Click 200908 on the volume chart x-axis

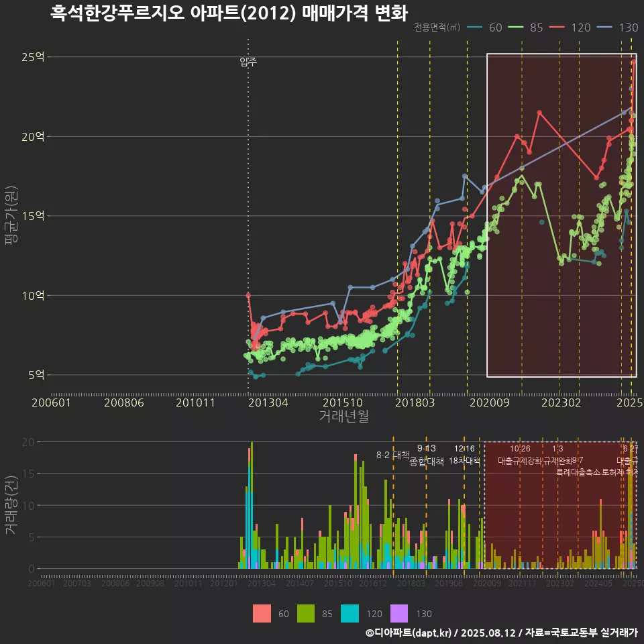point(150,583)
